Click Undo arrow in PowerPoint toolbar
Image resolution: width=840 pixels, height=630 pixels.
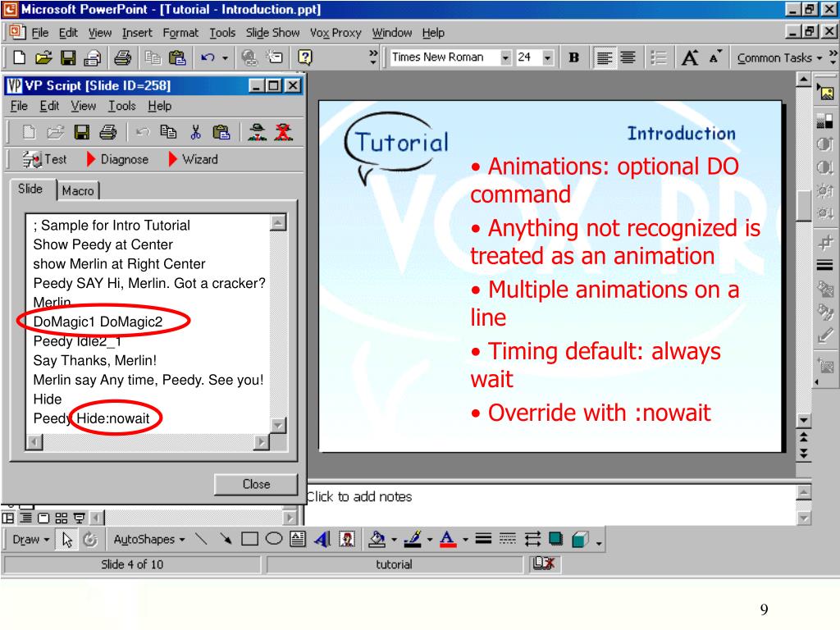click(208, 57)
